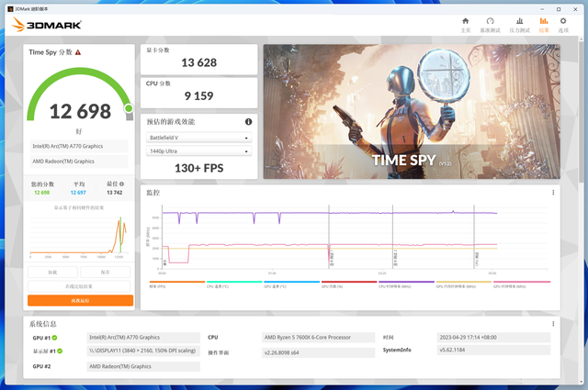Click the save (保存) button
The width and height of the screenshot is (588, 390).
coord(106,273)
